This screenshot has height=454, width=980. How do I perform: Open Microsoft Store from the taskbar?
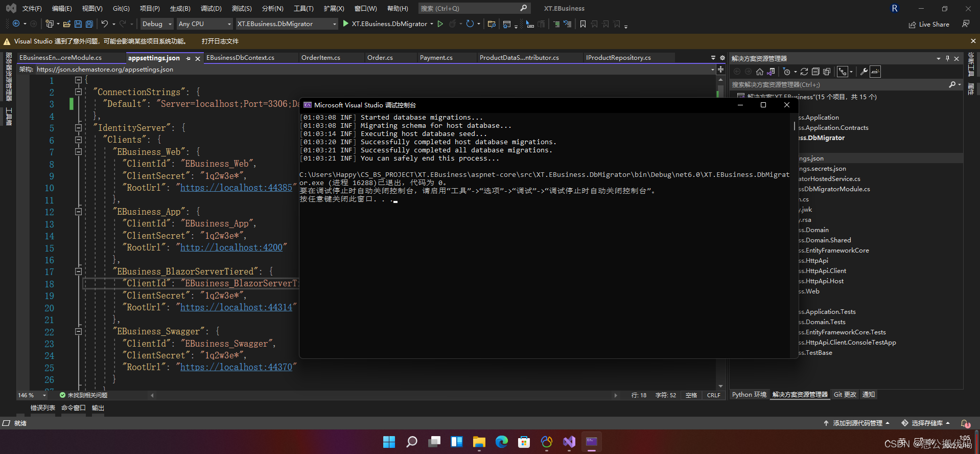tap(524, 442)
